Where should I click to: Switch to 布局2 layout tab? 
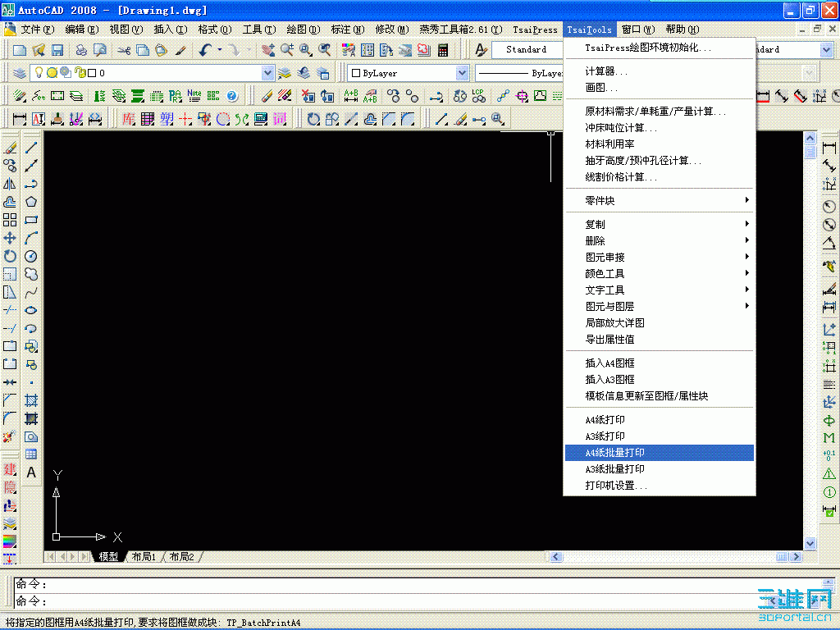181,557
